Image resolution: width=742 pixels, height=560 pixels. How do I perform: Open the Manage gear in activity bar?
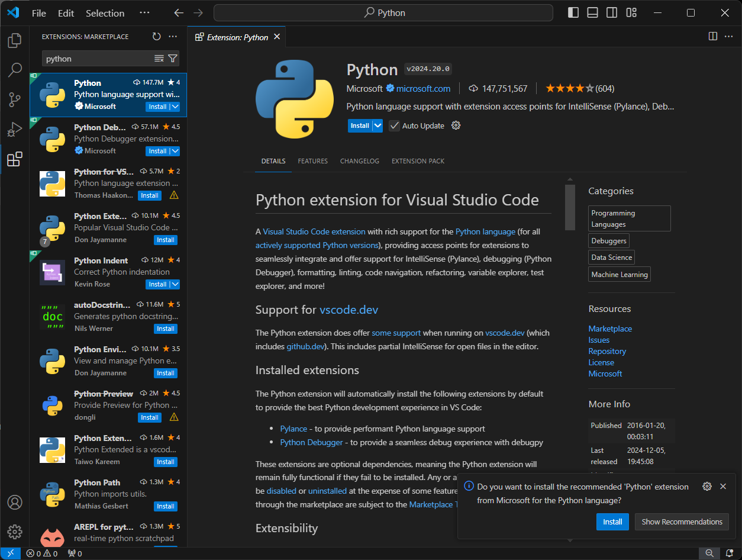click(x=15, y=531)
